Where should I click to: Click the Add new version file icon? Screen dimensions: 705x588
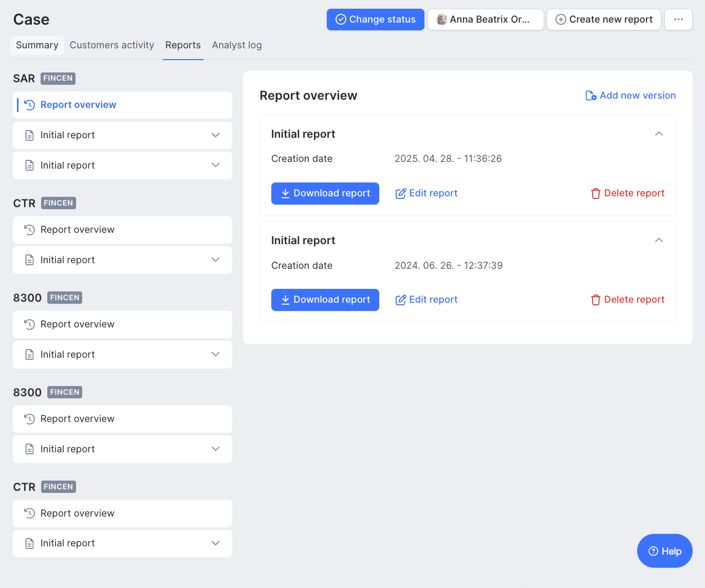pyautogui.click(x=591, y=96)
